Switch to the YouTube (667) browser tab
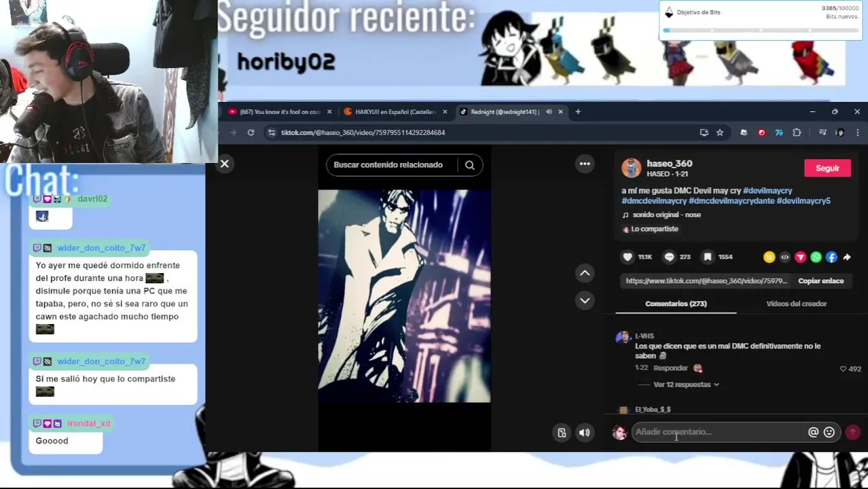868x489 pixels. coord(280,112)
